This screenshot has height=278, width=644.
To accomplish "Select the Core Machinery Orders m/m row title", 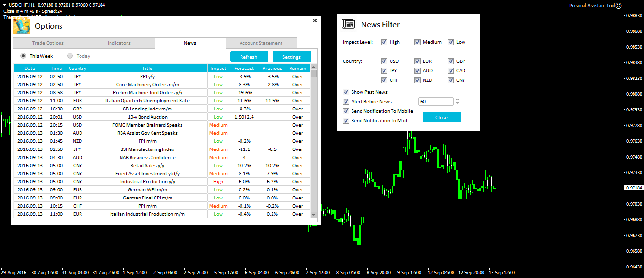I will coord(148,84).
